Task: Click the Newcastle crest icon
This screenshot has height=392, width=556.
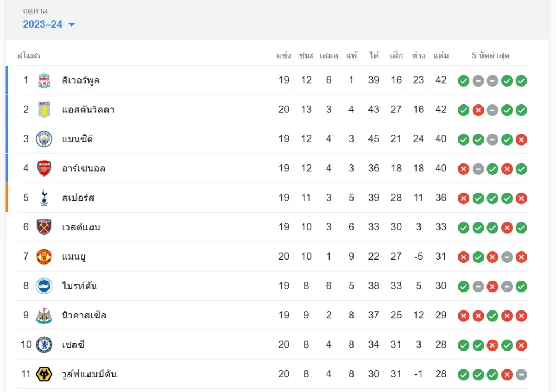Action: [x=44, y=316]
